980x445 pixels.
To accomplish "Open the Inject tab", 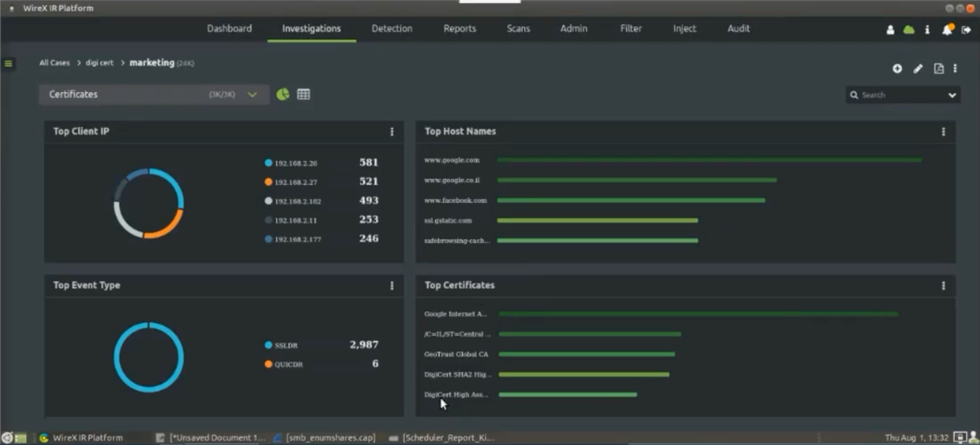I will coord(684,29).
